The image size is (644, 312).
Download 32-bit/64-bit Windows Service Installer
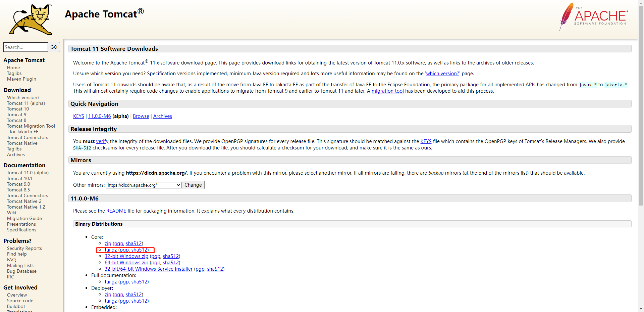click(148, 269)
